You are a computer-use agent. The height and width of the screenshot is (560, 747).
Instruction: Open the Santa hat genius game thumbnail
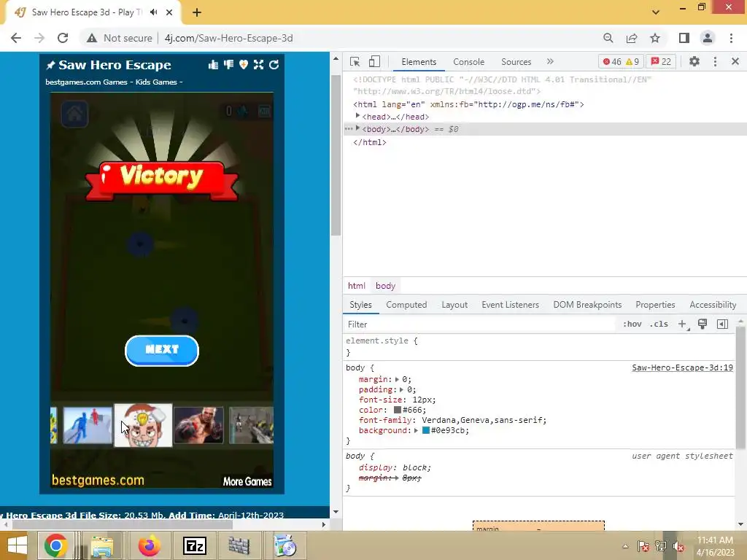[143, 426]
